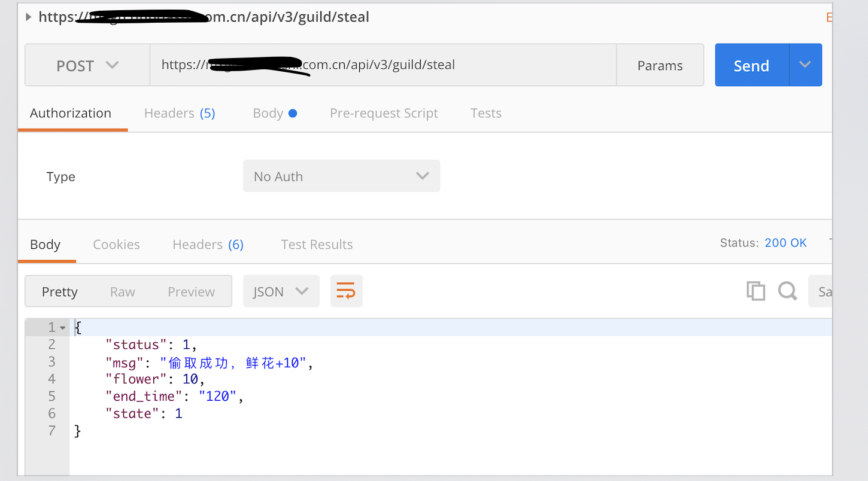Show the response Body tab
The image size is (868, 481).
(45, 244)
